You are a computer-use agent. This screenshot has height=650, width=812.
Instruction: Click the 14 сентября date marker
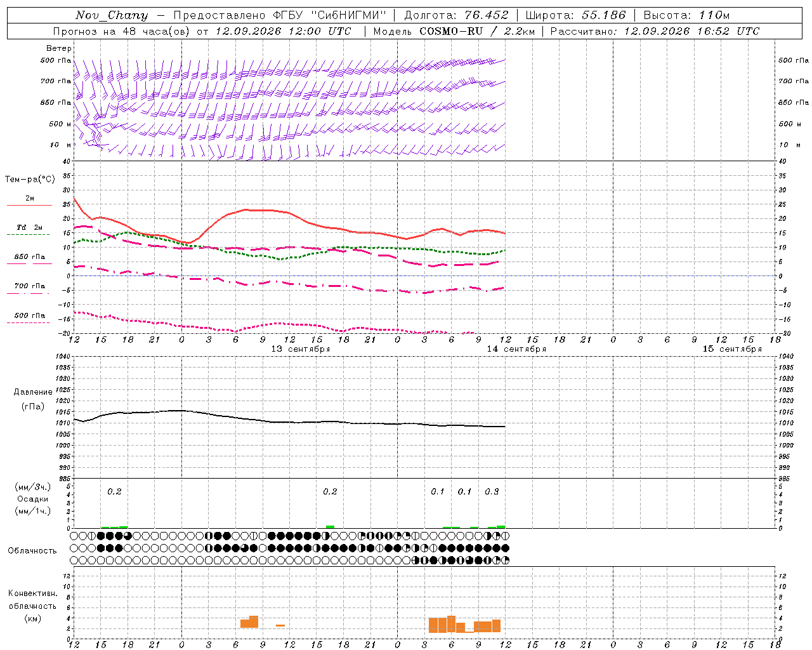pos(516,349)
